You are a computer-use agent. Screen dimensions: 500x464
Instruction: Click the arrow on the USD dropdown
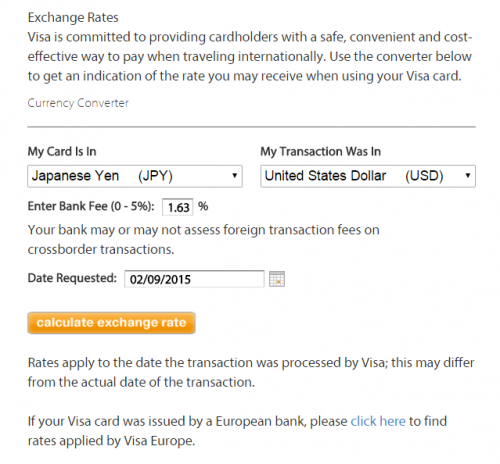coord(468,176)
